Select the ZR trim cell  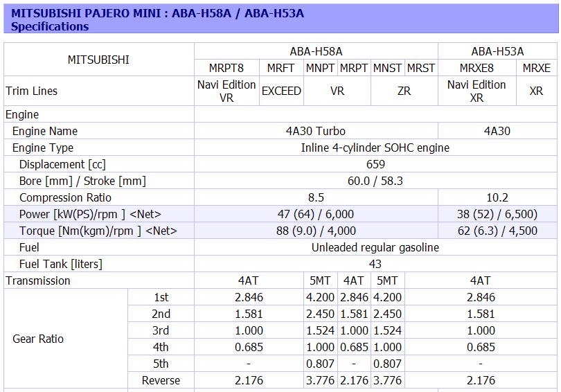pos(404,91)
